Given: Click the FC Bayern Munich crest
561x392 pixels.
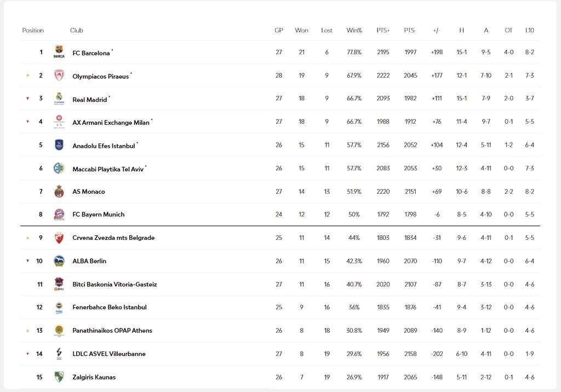Looking at the screenshot, I should click(59, 214).
